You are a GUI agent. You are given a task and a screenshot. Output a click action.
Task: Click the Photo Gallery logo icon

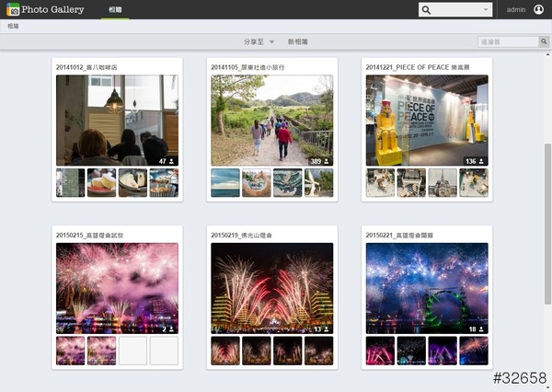coord(13,10)
